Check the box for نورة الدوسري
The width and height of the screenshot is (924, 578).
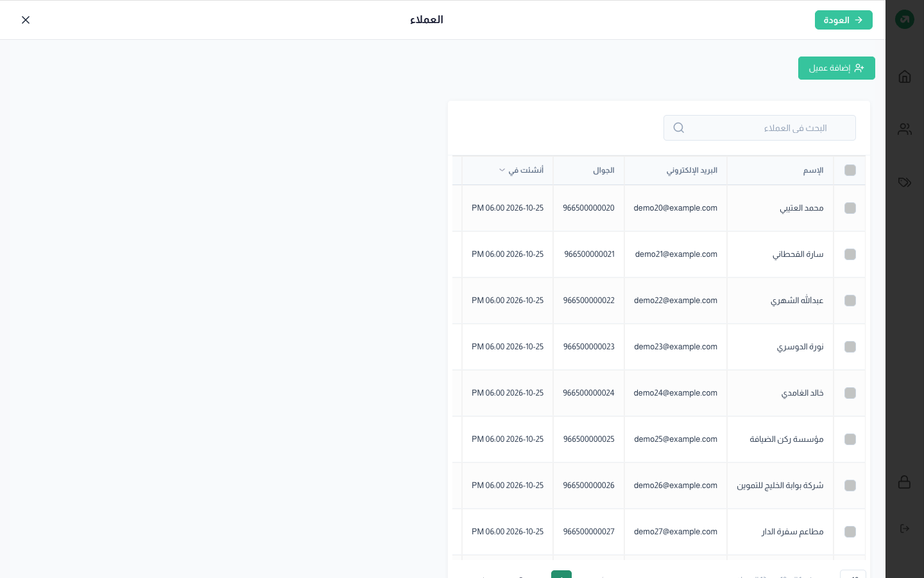click(850, 347)
